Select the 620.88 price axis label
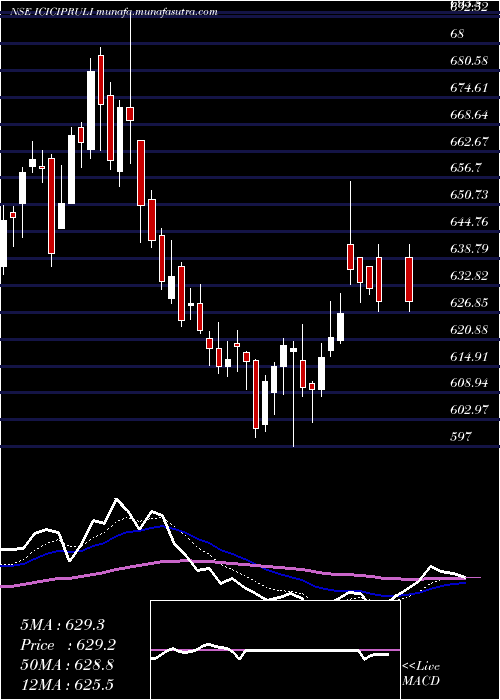This screenshot has width=500, height=700. click(469, 329)
